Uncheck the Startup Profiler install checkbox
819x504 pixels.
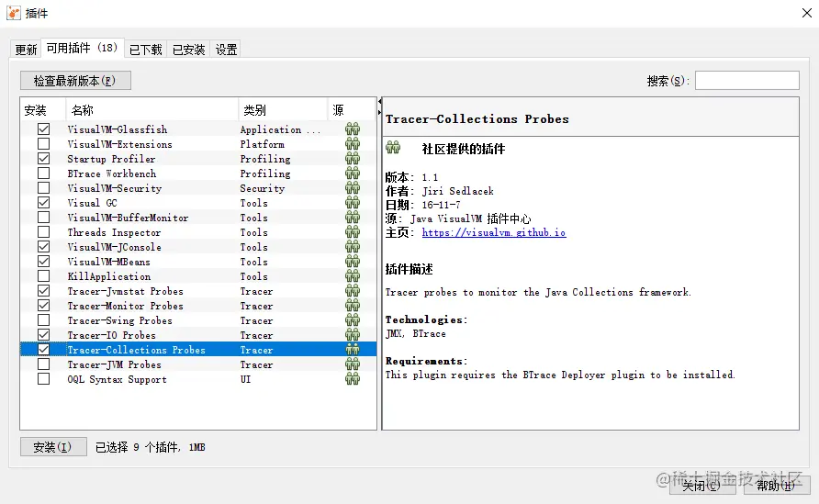44,158
